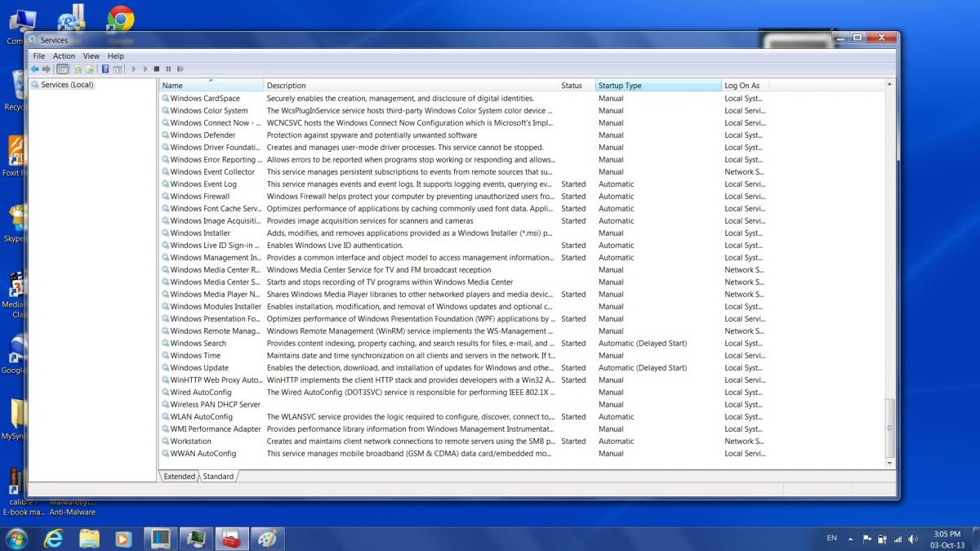Show hidden tray icons arrow
The image size is (980, 551).
point(850,539)
